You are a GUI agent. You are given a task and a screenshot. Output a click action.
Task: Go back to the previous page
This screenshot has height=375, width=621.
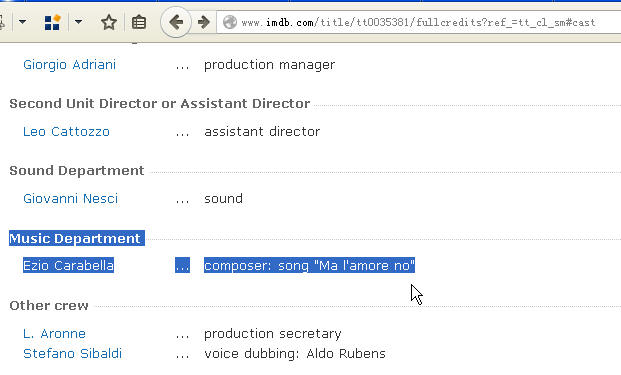tap(176, 22)
